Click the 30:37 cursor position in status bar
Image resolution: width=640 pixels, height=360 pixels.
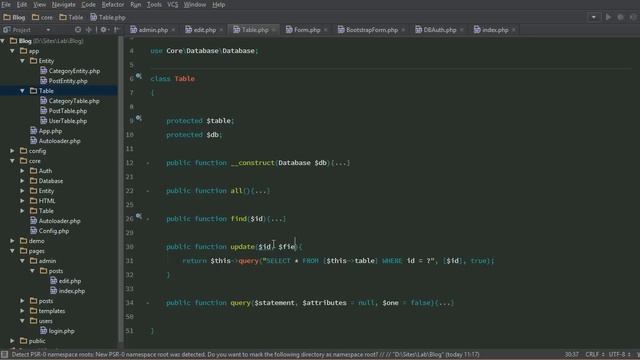point(572,354)
